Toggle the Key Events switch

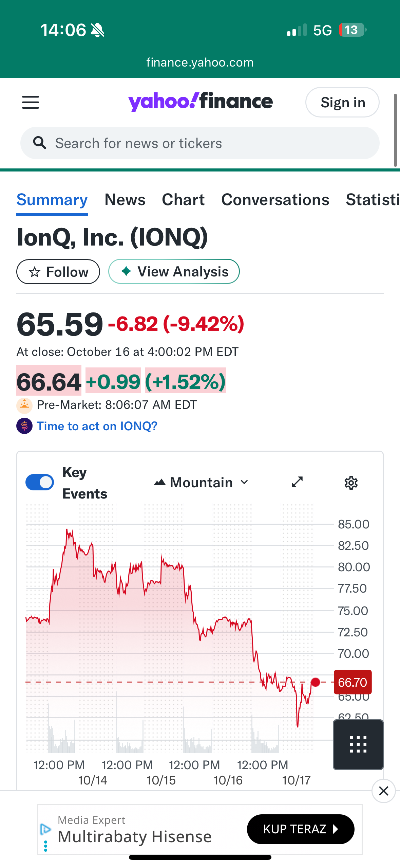point(40,482)
